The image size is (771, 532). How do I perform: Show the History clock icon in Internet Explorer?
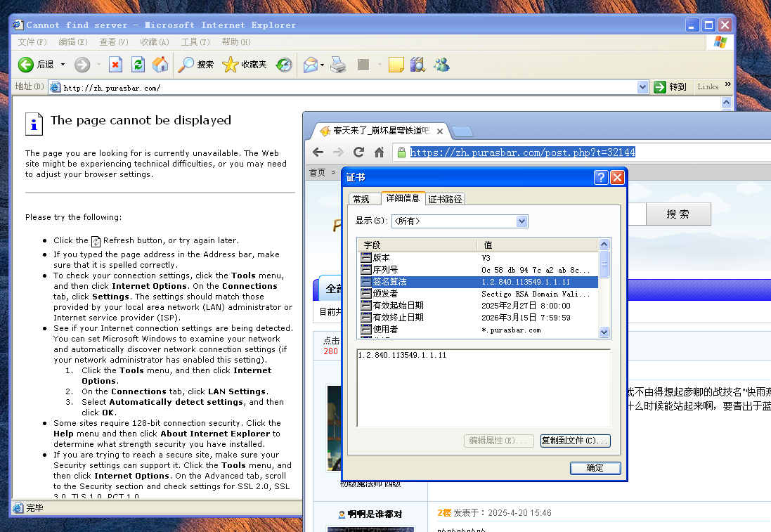[284, 65]
